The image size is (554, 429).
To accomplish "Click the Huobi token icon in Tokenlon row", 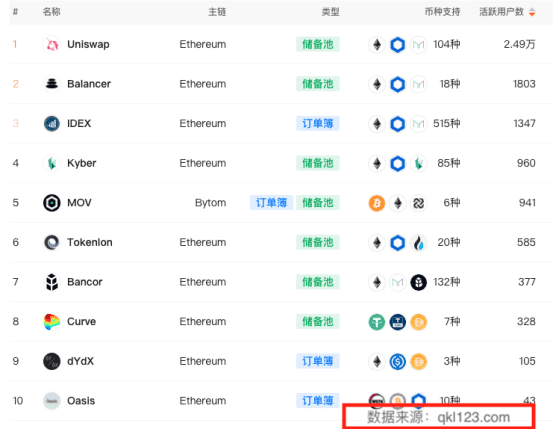I will point(419,243).
